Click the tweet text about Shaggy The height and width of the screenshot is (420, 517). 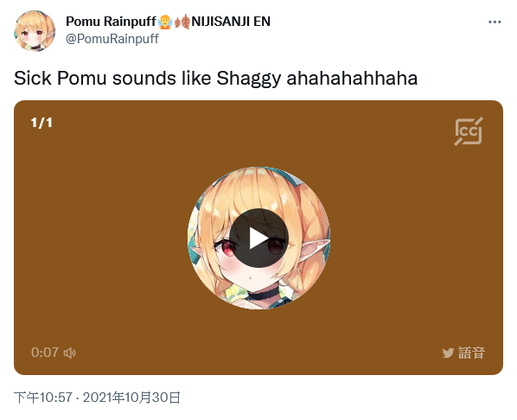[215, 79]
